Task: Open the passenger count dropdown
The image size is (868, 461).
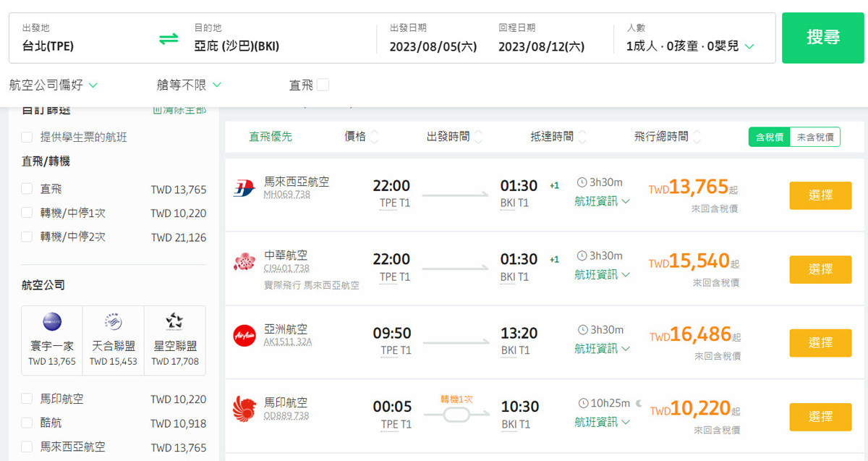Action: point(690,46)
